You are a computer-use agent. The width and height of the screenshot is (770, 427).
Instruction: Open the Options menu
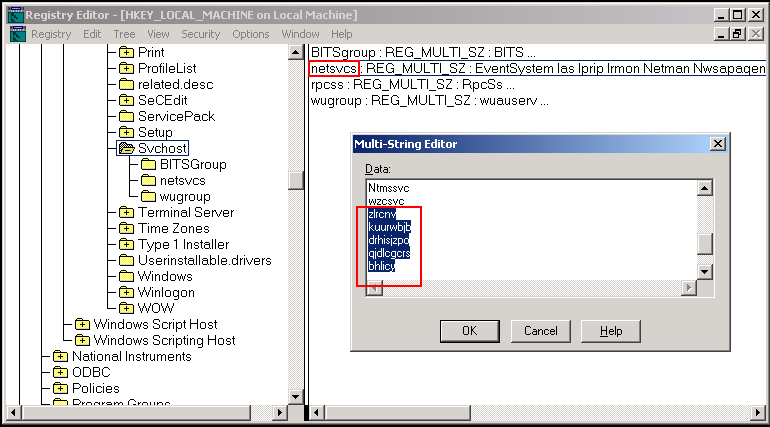(x=250, y=34)
